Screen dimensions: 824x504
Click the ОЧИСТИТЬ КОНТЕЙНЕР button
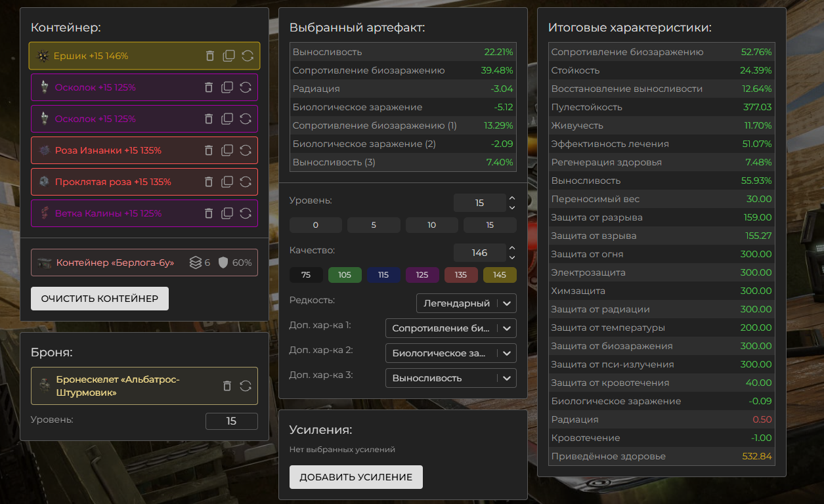(100, 299)
